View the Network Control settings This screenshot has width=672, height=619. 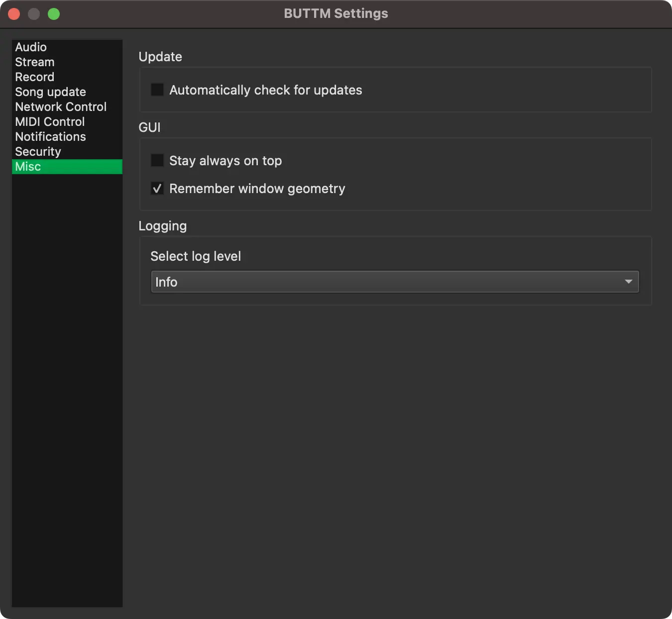(x=60, y=106)
